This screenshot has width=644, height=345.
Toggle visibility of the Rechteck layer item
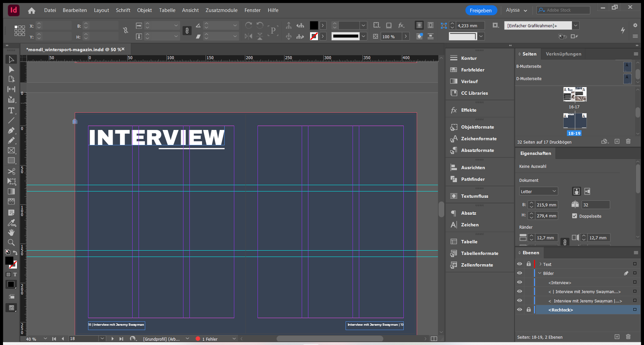coord(519,310)
